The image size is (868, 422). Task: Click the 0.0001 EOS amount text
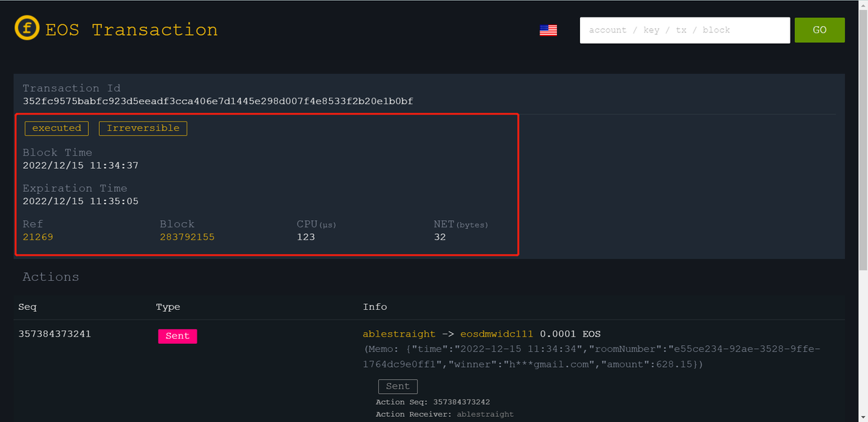570,334
